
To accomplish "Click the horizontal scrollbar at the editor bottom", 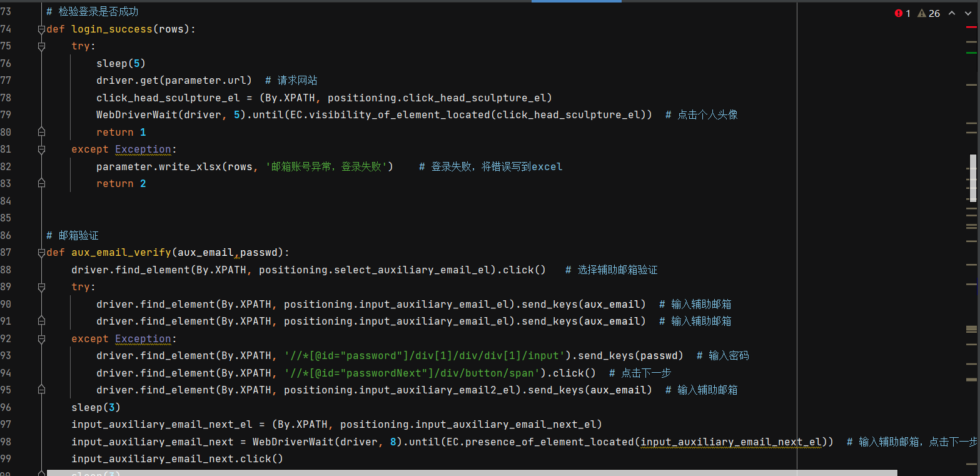I will pyautogui.click(x=472, y=473).
